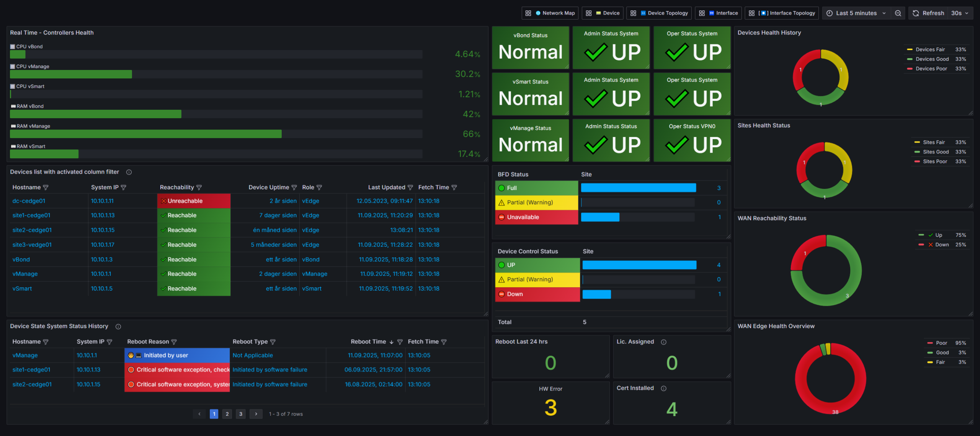Click the RAM vBond gauge bar
The image size is (980, 436).
[216, 114]
